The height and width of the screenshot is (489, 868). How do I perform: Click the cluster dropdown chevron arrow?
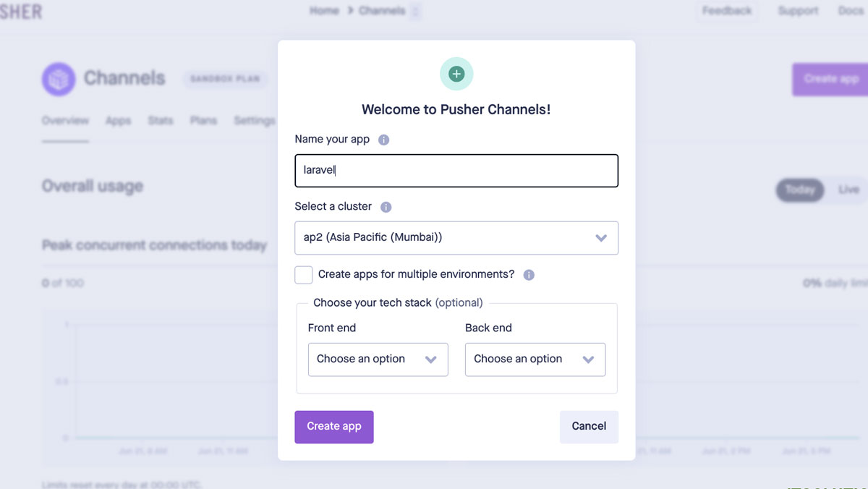601,238
